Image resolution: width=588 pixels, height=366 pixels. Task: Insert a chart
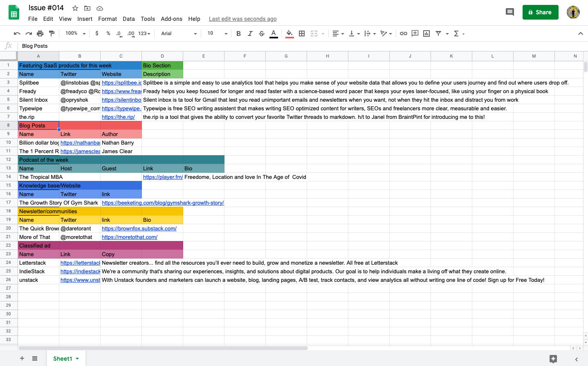(426, 33)
